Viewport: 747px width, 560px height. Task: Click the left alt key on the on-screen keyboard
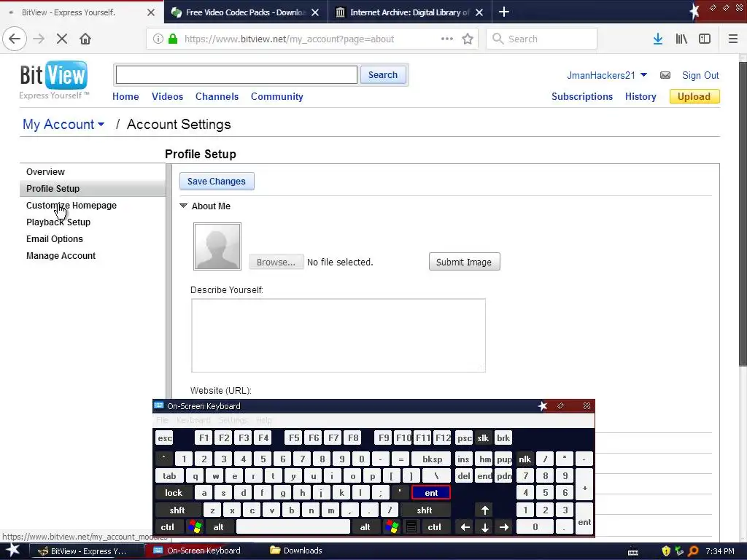click(219, 527)
